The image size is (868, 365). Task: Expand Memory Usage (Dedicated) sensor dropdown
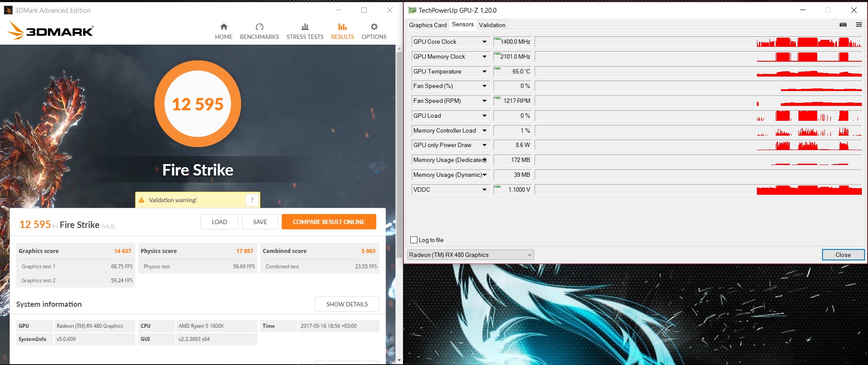484,160
